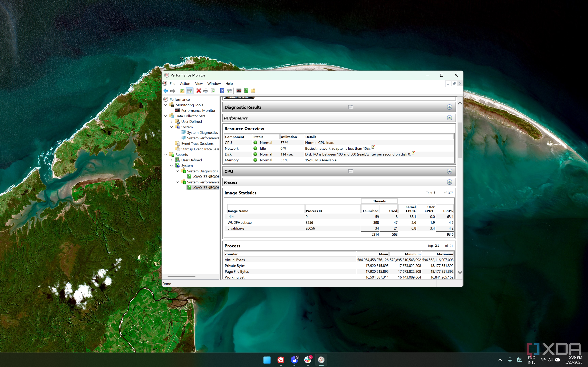Collapse the Monitoring Tools tree node
Screen dimensions: 588x367
(166, 105)
